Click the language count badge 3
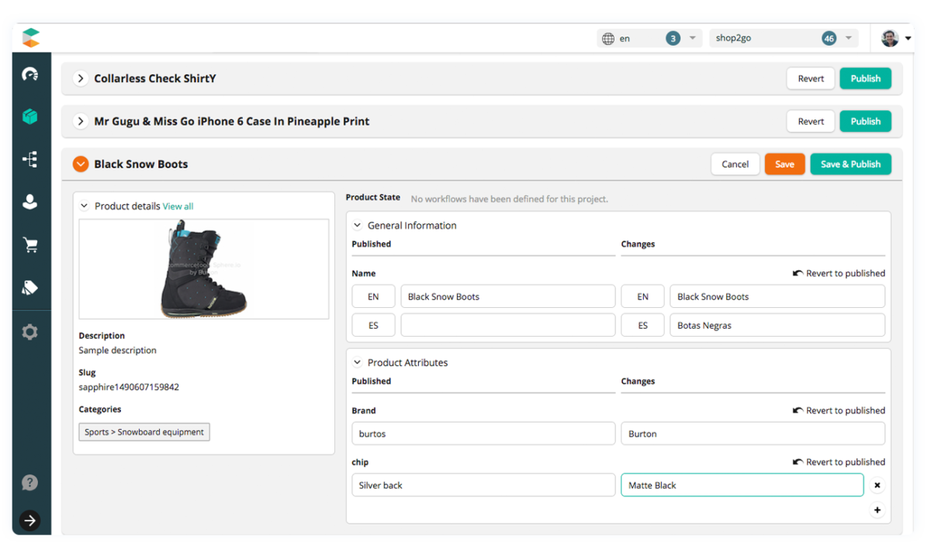Image resolution: width=931 pixels, height=560 pixels. (673, 38)
